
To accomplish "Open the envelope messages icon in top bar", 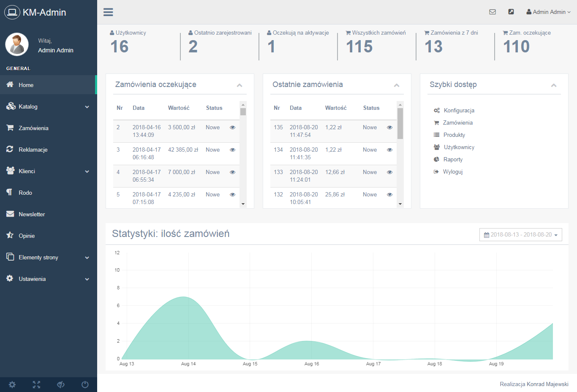I will click(x=493, y=12).
